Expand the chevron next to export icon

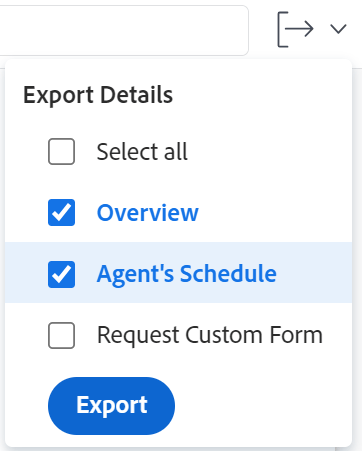coord(338,29)
